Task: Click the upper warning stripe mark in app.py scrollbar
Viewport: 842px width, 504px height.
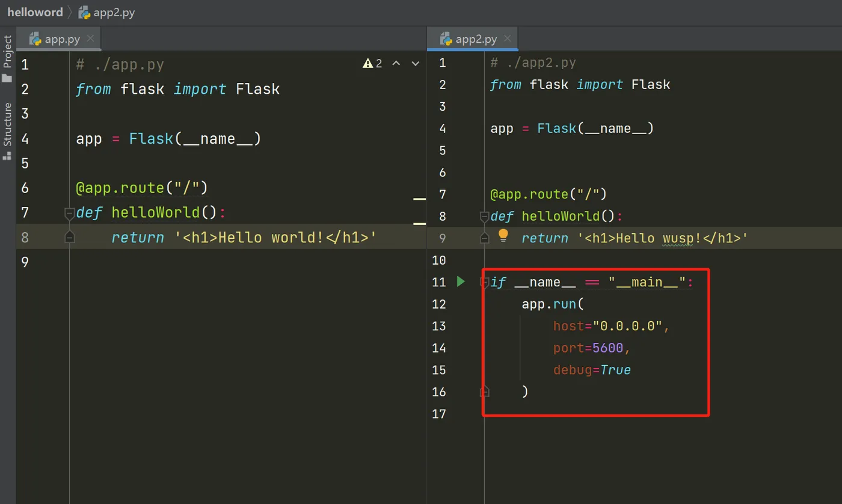Action: point(419,198)
